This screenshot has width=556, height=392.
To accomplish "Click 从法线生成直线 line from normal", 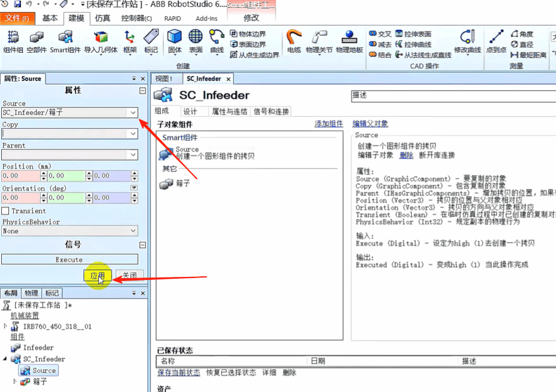I will (423, 55).
